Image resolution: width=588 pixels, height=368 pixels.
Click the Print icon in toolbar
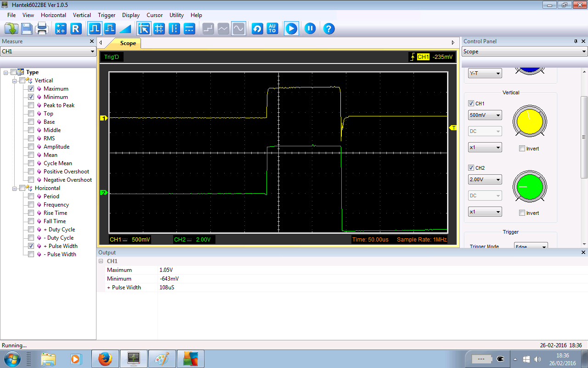[x=42, y=29]
